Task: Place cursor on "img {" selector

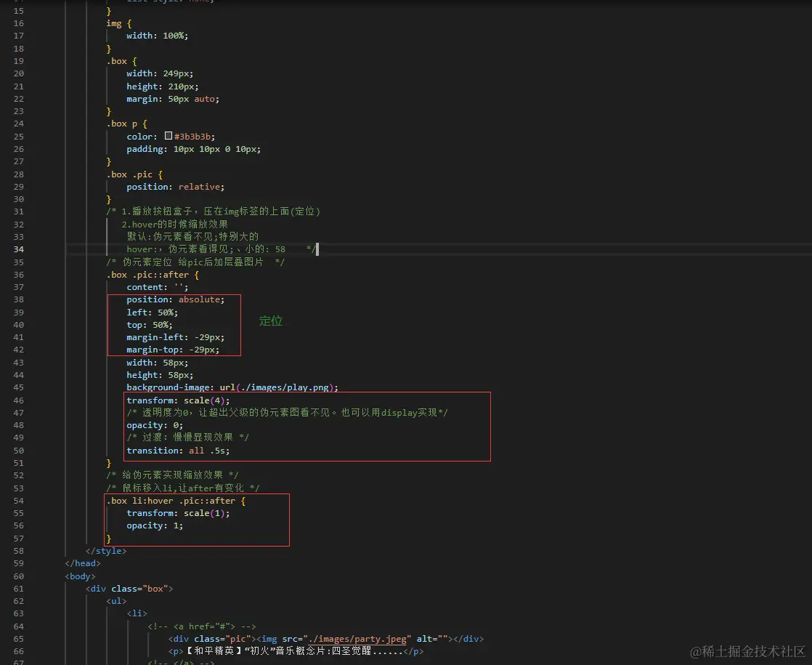Action: tap(118, 23)
